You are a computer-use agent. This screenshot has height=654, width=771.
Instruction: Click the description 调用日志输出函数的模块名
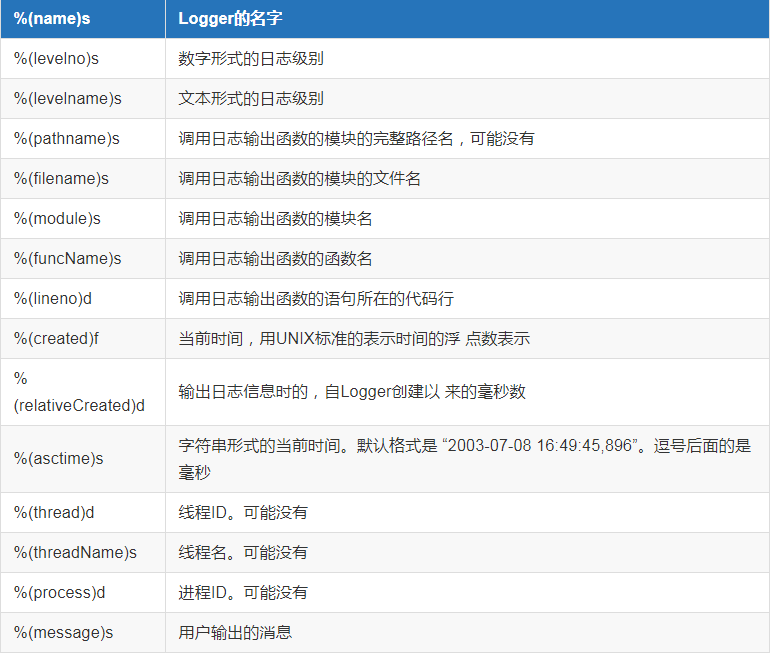pyautogui.click(x=275, y=218)
